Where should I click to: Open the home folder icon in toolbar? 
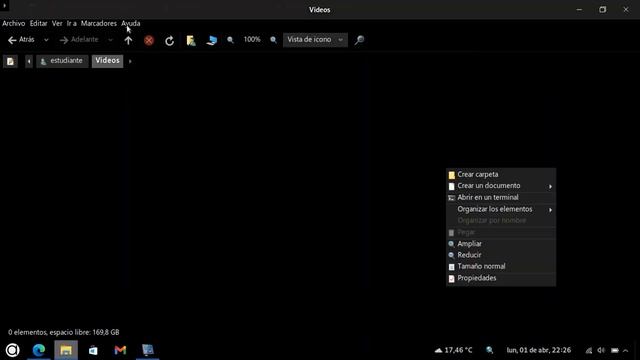[191, 40]
